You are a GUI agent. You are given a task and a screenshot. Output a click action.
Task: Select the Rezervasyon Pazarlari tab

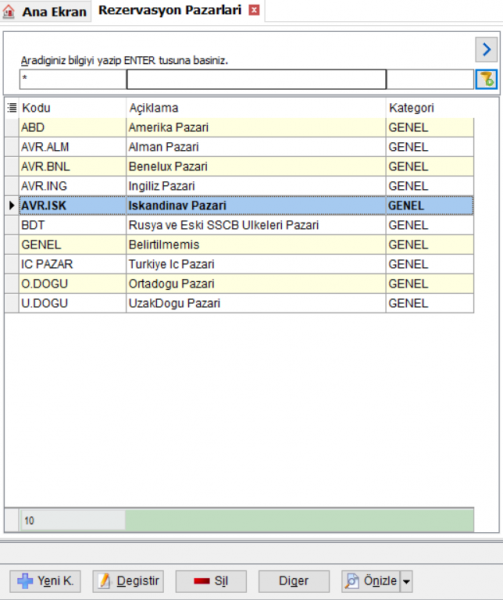pyautogui.click(x=170, y=10)
